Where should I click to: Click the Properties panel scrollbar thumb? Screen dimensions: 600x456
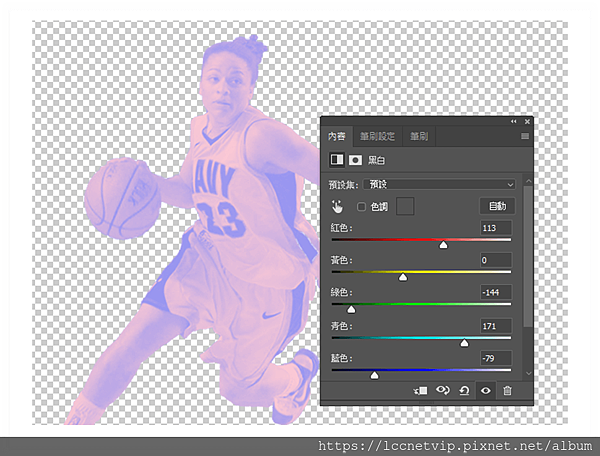pos(528,256)
